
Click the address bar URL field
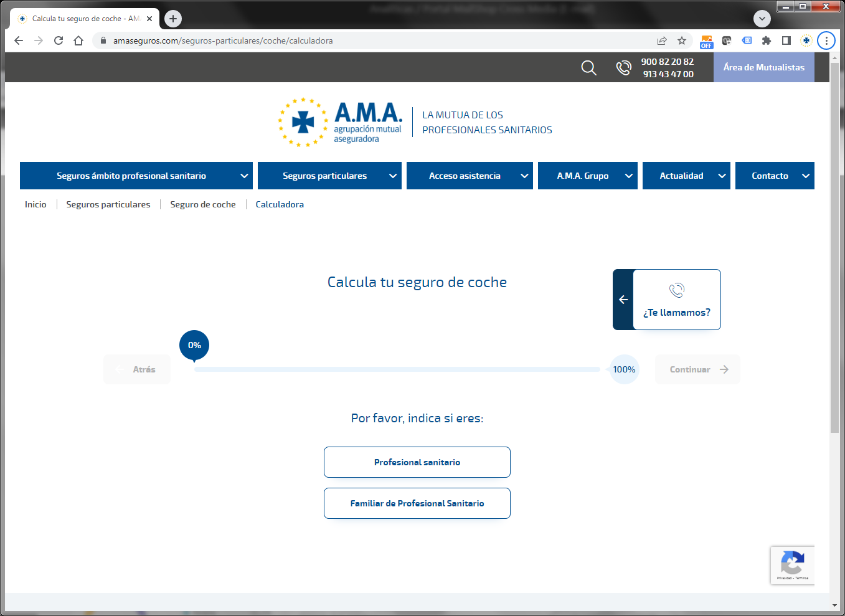(x=374, y=40)
